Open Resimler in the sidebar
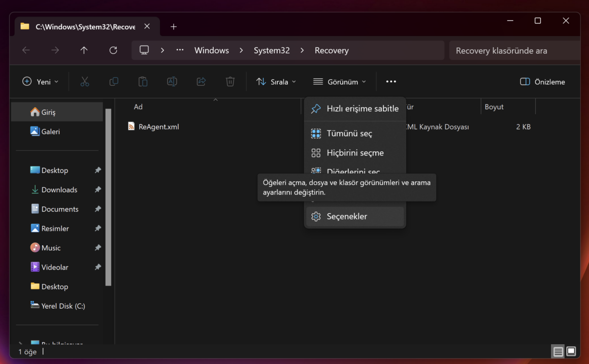Viewport: 589px width, 364px height. coord(57,228)
